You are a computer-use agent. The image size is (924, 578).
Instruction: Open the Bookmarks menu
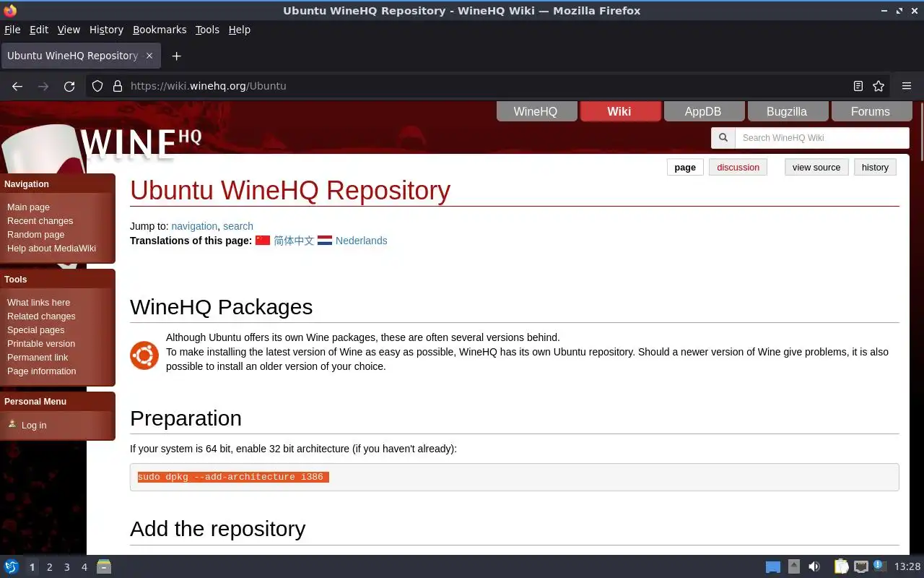click(160, 30)
